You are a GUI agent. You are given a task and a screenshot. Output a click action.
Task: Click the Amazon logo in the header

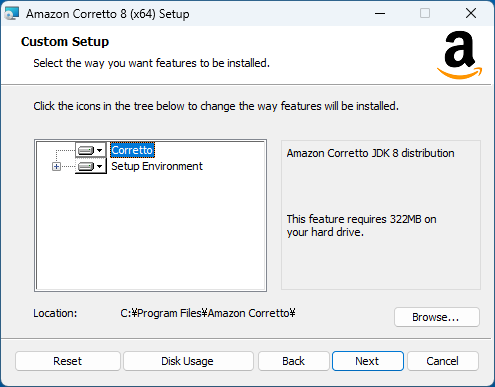460,55
